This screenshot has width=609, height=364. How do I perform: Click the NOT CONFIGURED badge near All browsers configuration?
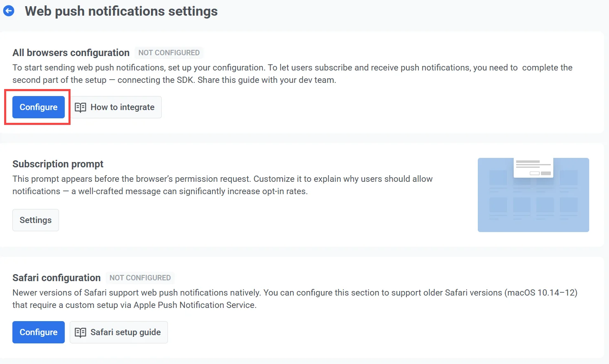[x=169, y=52]
